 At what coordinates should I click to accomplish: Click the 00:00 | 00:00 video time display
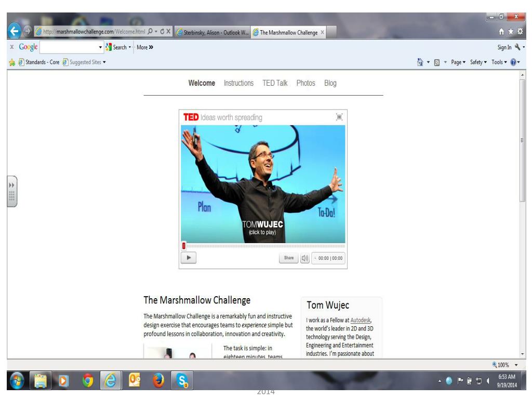click(328, 258)
